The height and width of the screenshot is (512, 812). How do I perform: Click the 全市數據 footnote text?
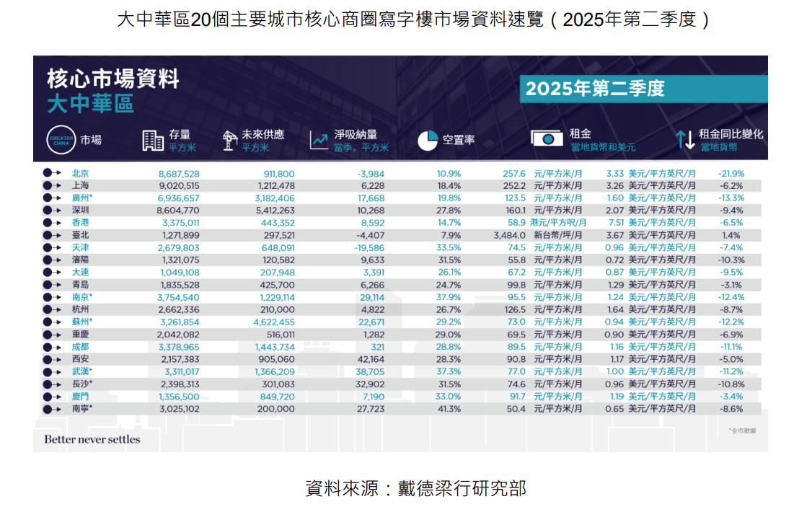(x=743, y=431)
